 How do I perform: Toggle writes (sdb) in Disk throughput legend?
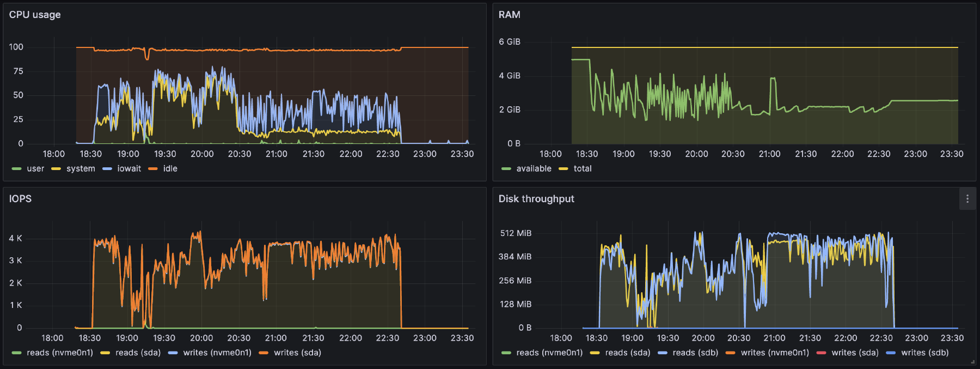tap(924, 353)
